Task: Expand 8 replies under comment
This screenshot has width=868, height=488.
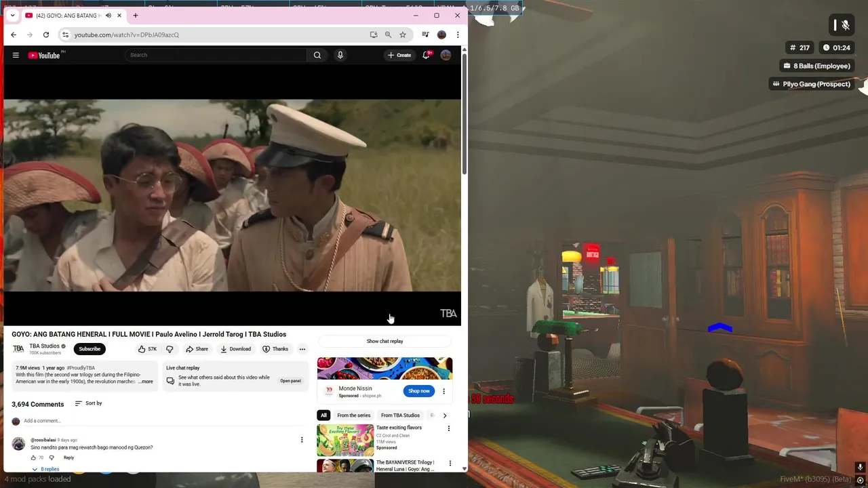Action: pyautogui.click(x=45, y=469)
